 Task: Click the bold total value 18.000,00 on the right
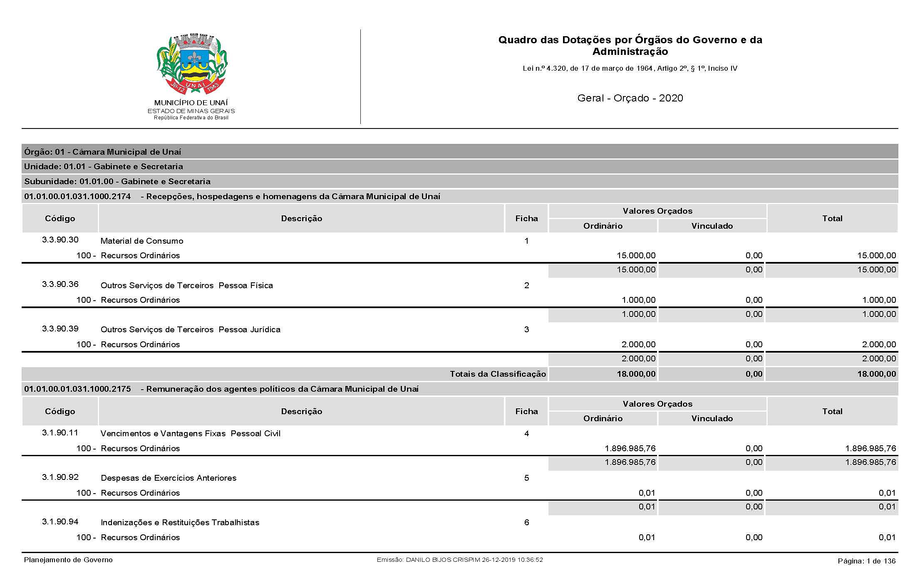pos(876,374)
